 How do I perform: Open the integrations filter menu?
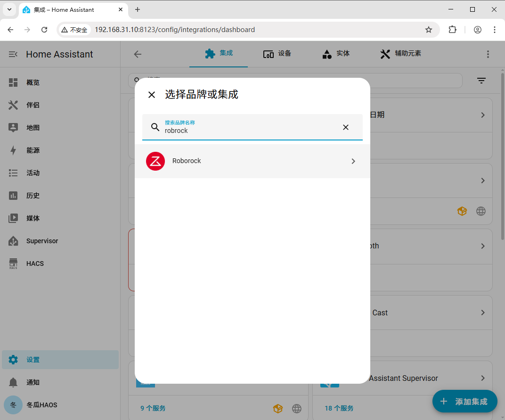coord(481,81)
